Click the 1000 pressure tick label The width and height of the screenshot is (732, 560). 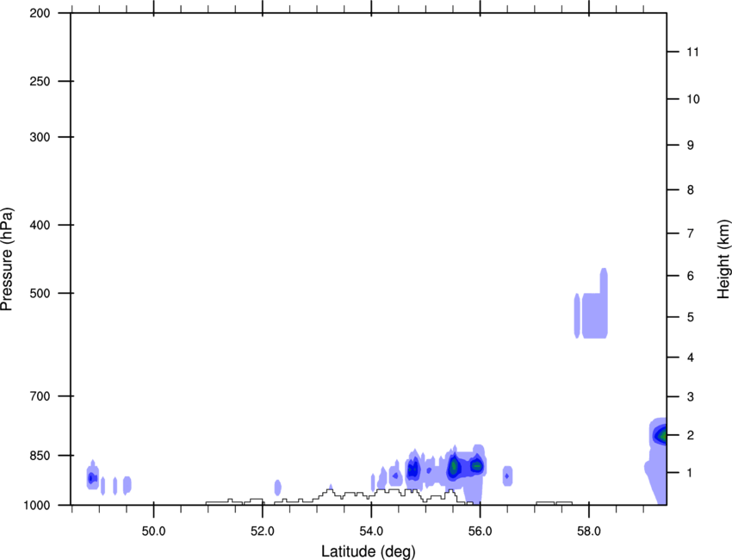click(x=37, y=506)
